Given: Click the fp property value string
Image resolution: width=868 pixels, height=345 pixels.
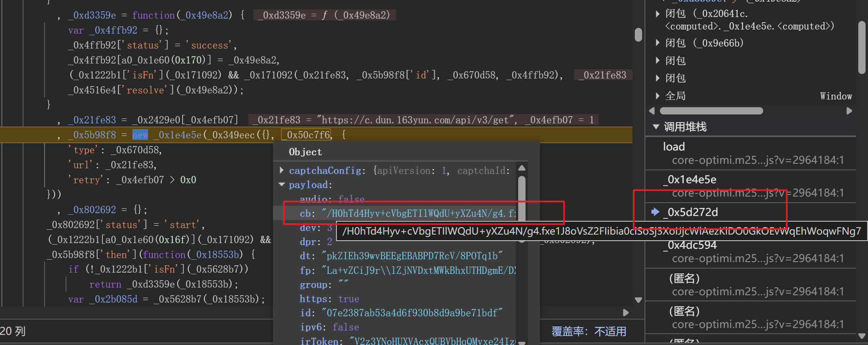Looking at the screenshot, I should pyautogui.click(x=419, y=271).
